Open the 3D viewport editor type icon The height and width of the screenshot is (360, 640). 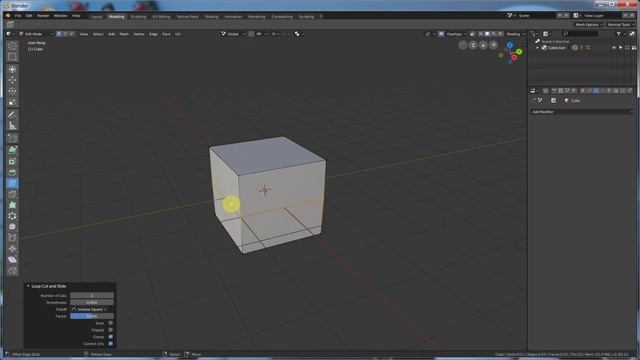[x=9, y=34]
